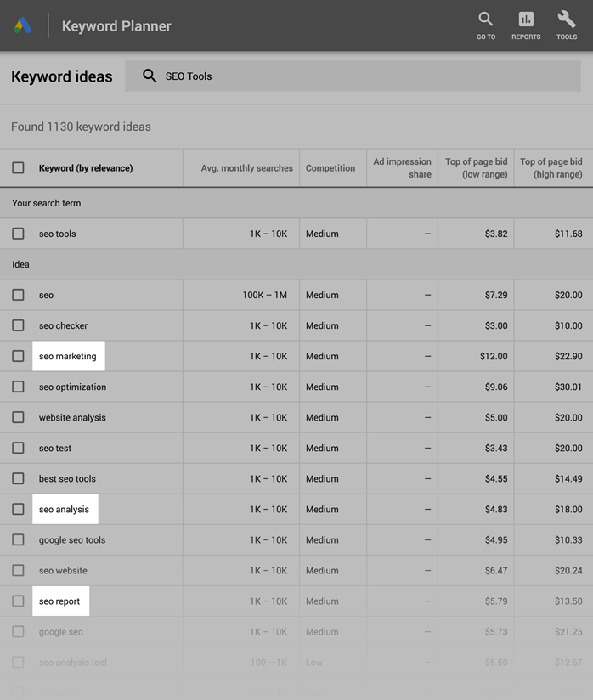This screenshot has height=700, width=593.
Task: Sort by Keyword (by relevance) column header
Action: coord(86,168)
